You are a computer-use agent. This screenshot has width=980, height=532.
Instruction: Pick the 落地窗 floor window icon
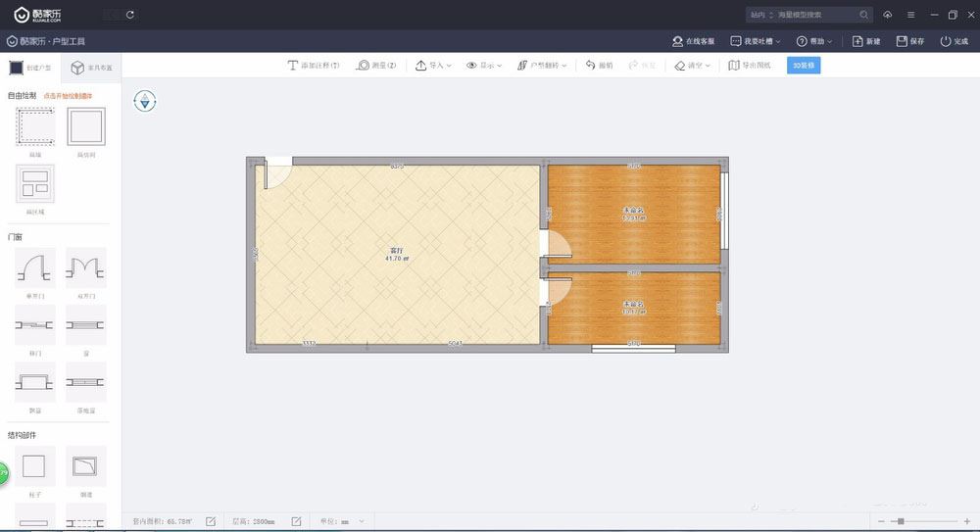pyautogui.click(x=85, y=382)
